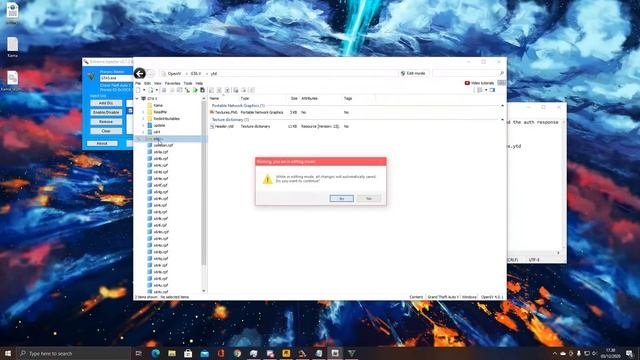This screenshot has height=360, width=640.
Task: Click the green arrow icon in OpenIV toolbar
Action: point(195,90)
